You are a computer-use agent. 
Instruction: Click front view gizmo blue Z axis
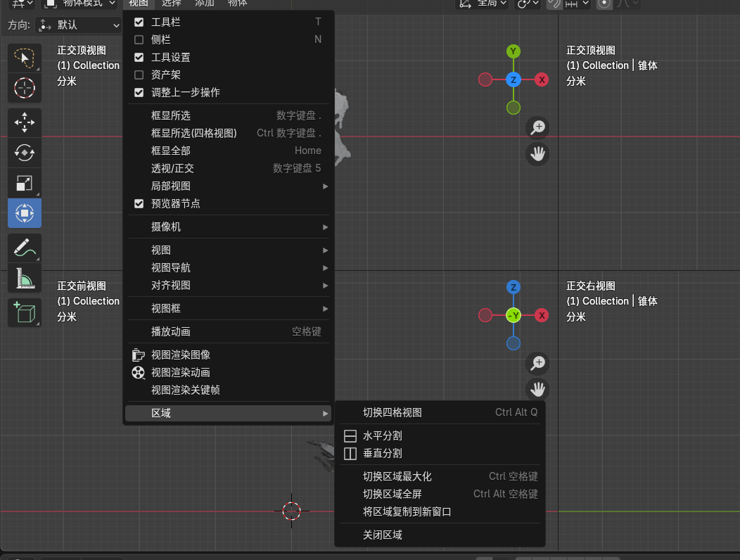[x=513, y=287]
